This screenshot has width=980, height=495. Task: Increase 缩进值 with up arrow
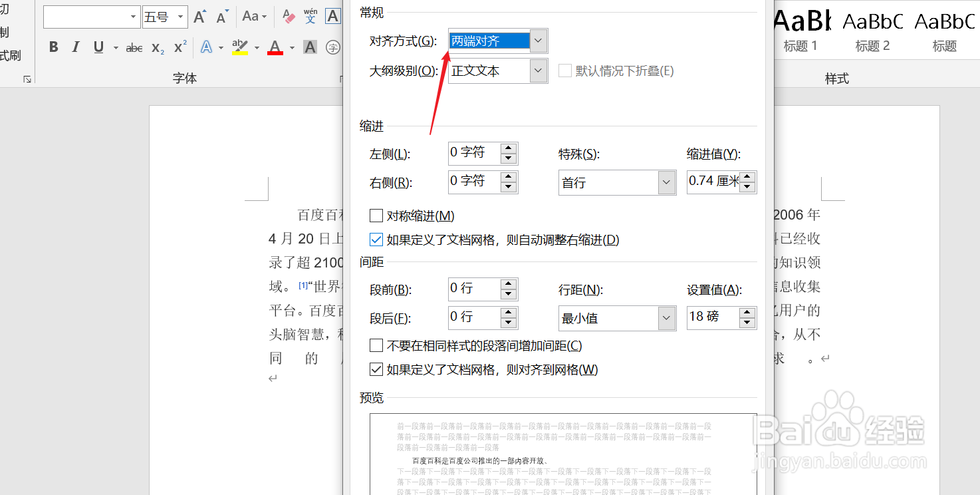tap(747, 177)
